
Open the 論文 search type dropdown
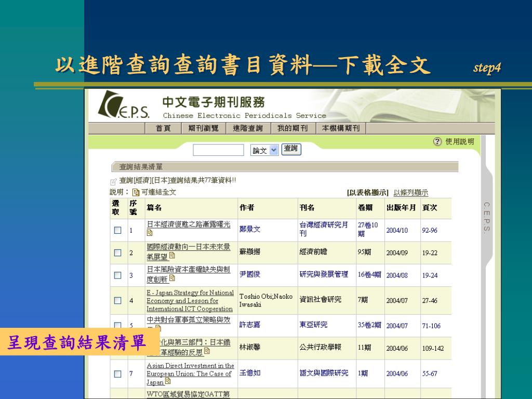264,150
